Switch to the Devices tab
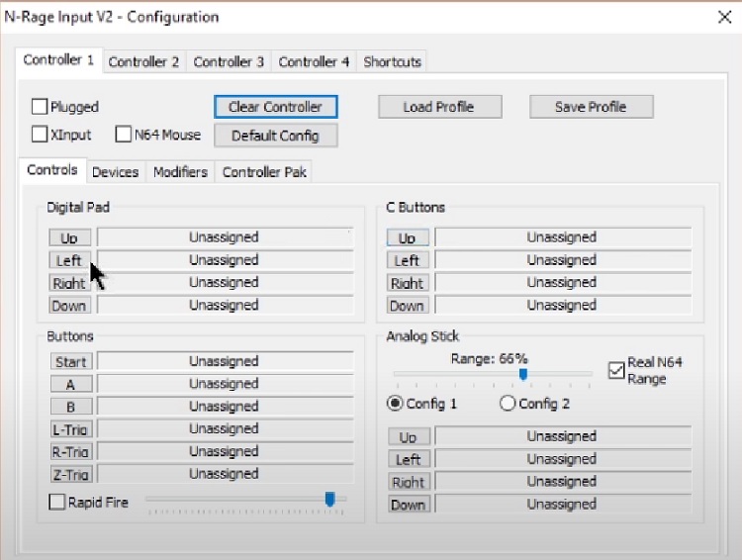The image size is (742, 560). 115,172
